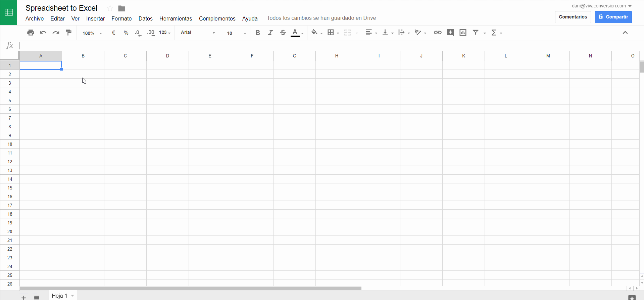Insert a chart

[x=463, y=33]
